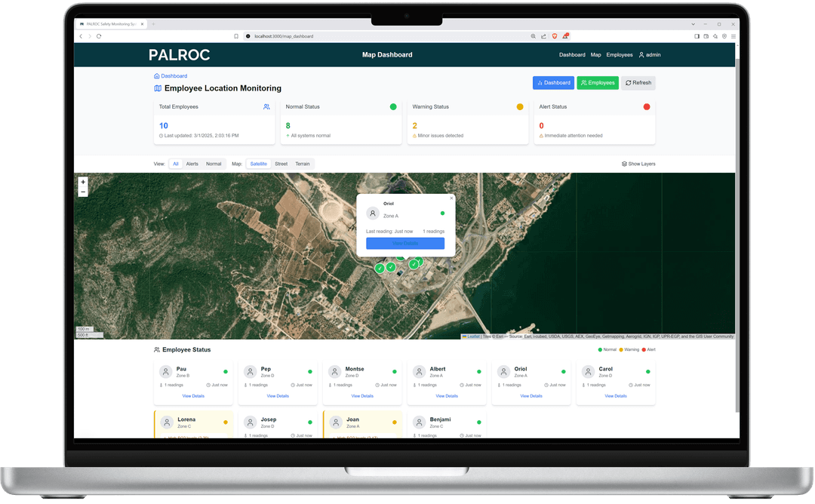
Task: Click Pau's avatar icon in employee list
Action: (x=166, y=372)
